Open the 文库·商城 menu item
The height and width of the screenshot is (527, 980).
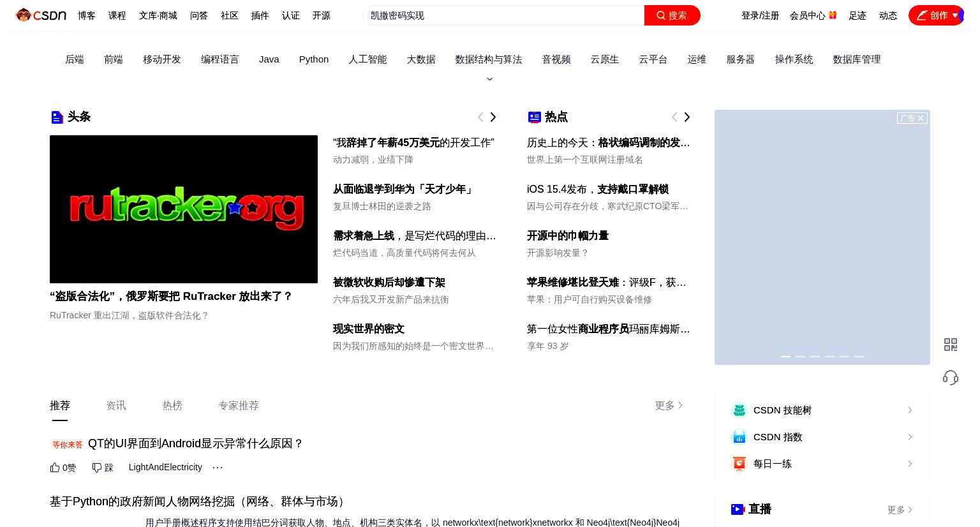coord(158,15)
